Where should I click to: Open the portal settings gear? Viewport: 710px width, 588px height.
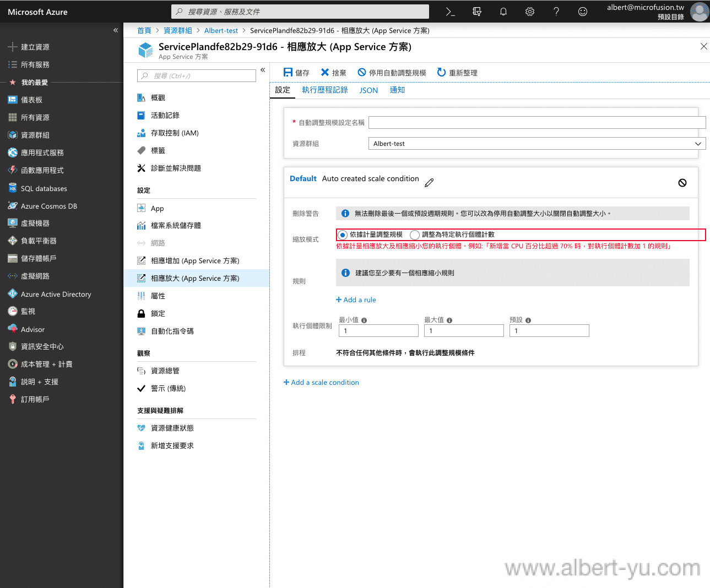click(x=530, y=12)
